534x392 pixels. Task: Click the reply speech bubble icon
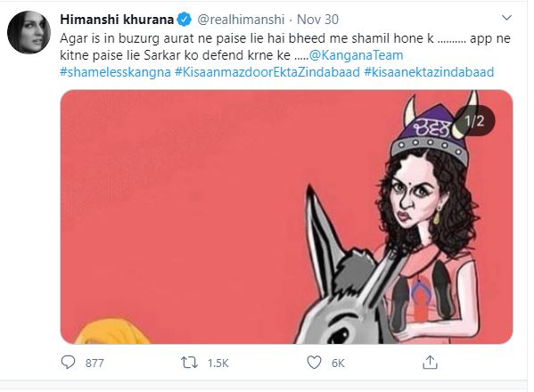tap(68, 363)
